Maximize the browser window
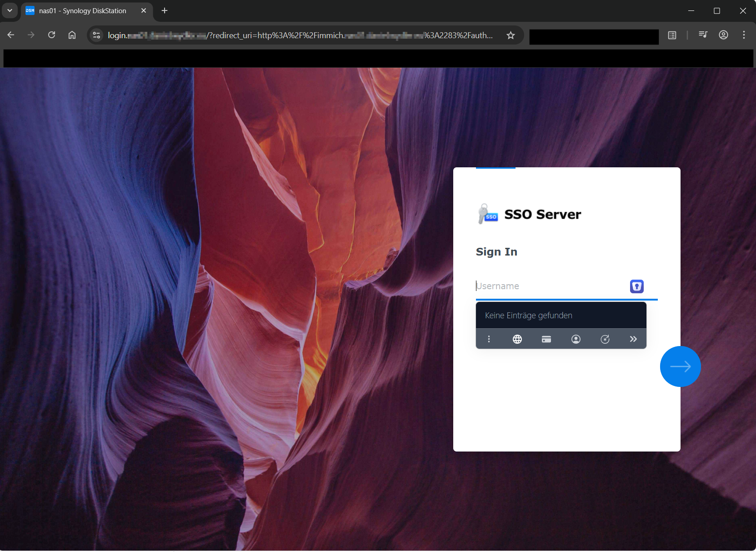This screenshot has width=756, height=552. pos(717,10)
